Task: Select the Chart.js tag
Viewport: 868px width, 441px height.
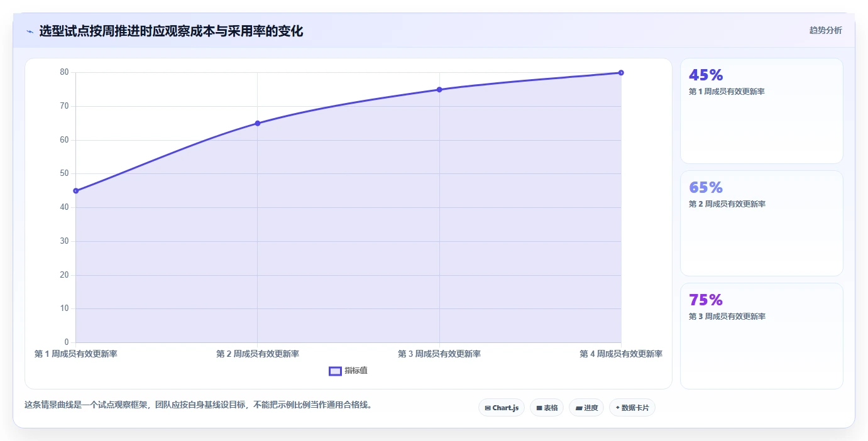Action: point(502,408)
